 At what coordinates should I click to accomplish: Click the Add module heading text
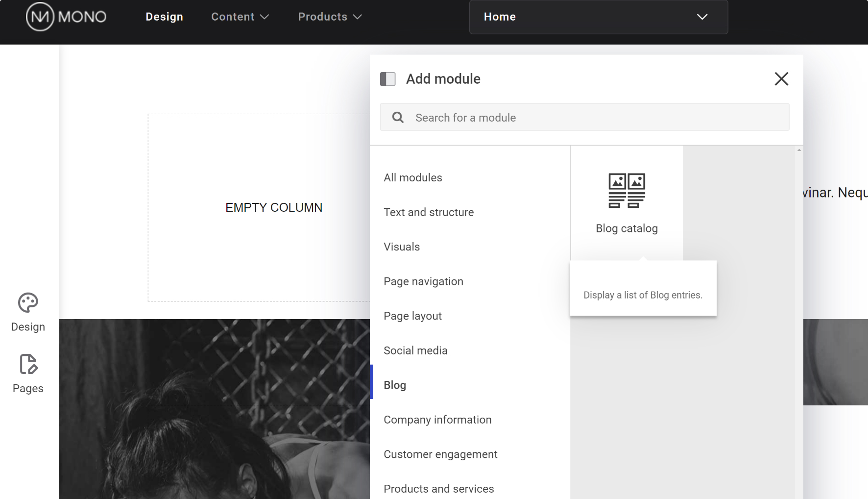pyautogui.click(x=443, y=79)
